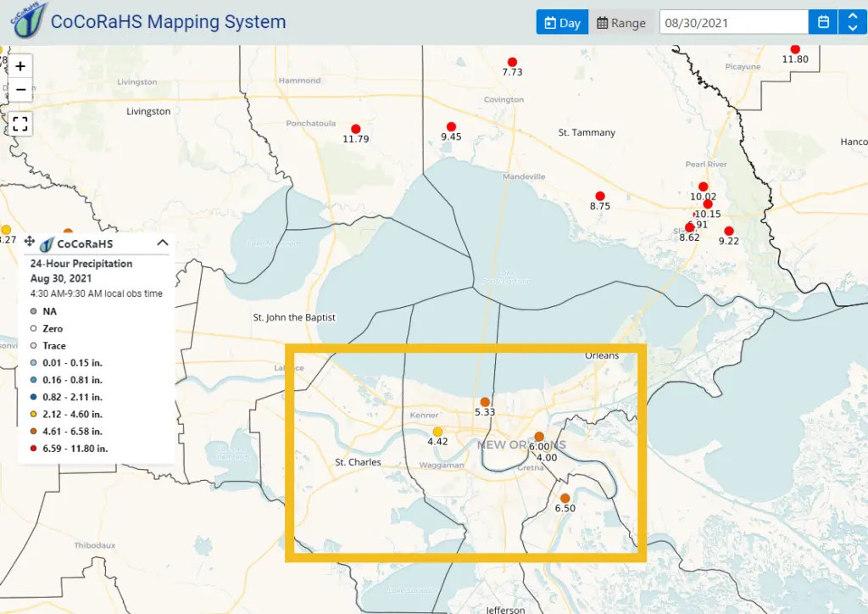Image resolution: width=868 pixels, height=614 pixels.
Task: Enter fullscreen map view
Action: (x=20, y=124)
